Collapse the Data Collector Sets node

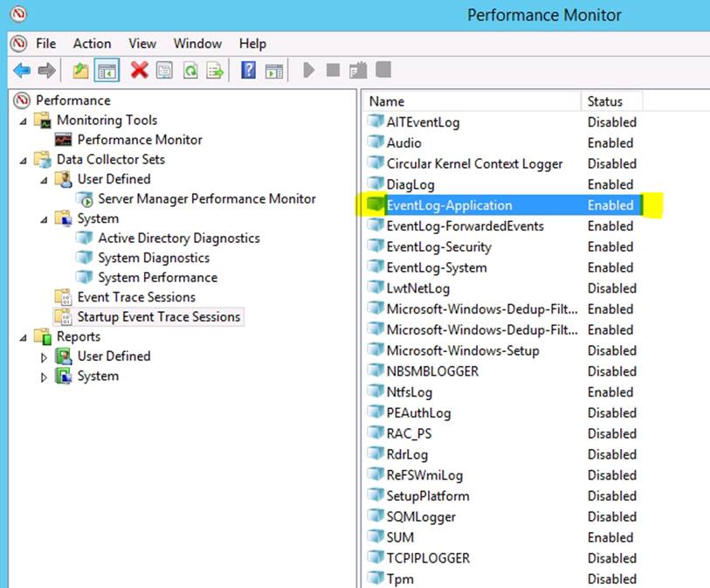pyautogui.click(x=23, y=160)
